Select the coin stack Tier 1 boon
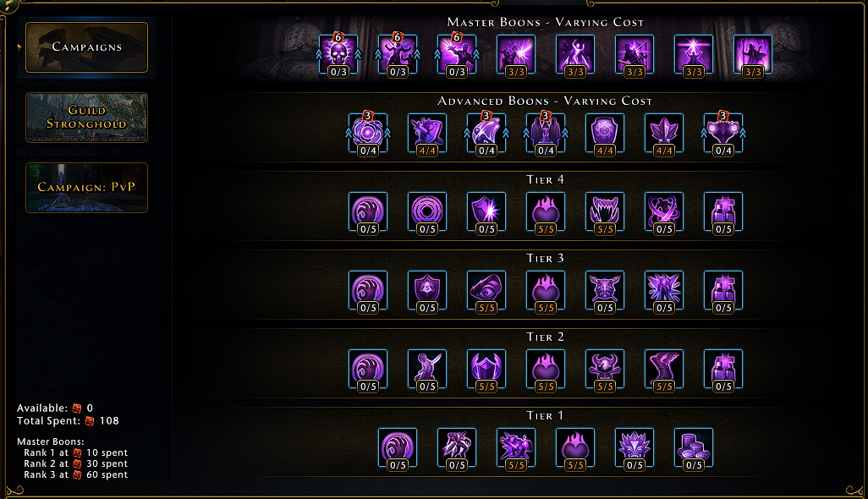868x499 pixels. click(693, 447)
